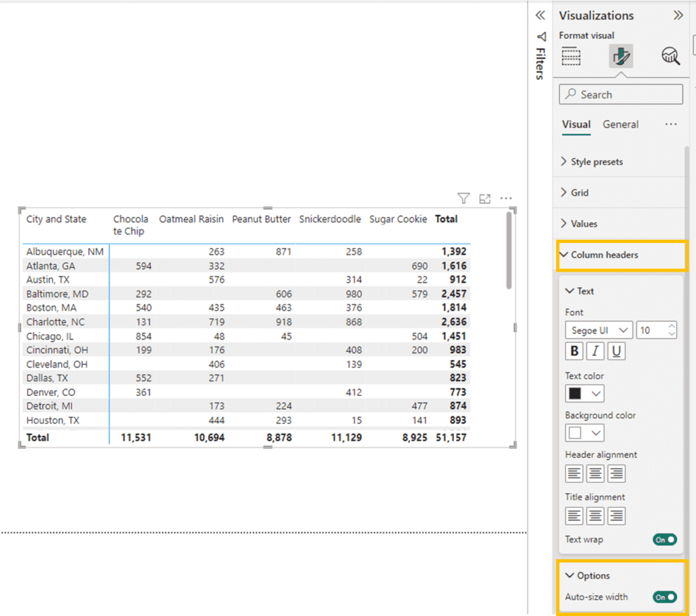
Task: Open the Segoe UI font dropdown
Action: (598, 329)
